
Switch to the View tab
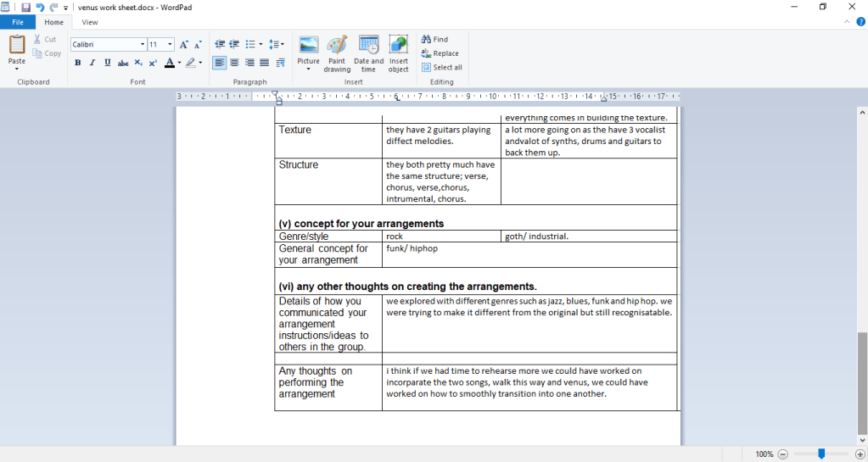coord(89,22)
